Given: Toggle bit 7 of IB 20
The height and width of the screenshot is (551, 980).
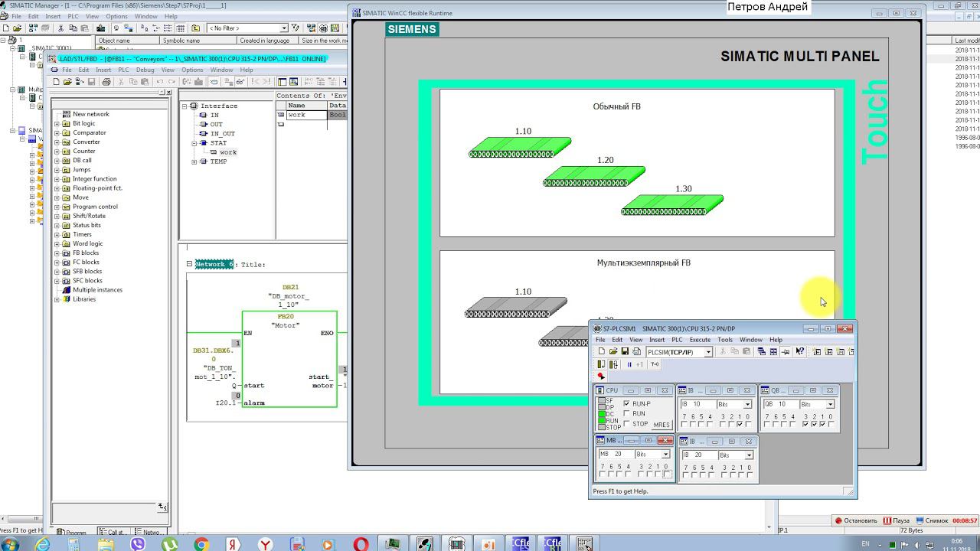Looking at the screenshot, I should click(x=685, y=474).
